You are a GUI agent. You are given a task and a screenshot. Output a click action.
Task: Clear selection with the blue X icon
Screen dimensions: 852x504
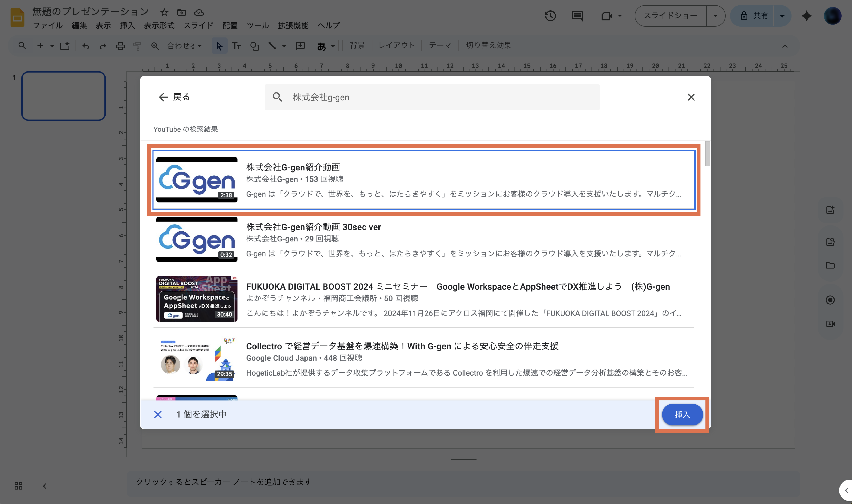click(x=158, y=414)
